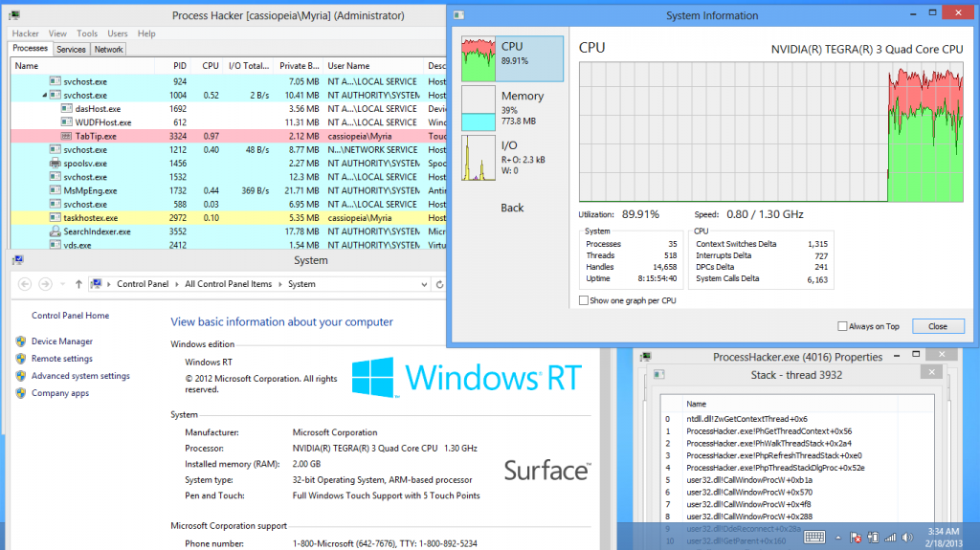Viewport: 980px width, 550px height.
Task: Click the spoolsv.exe printer icon
Action: (x=55, y=164)
